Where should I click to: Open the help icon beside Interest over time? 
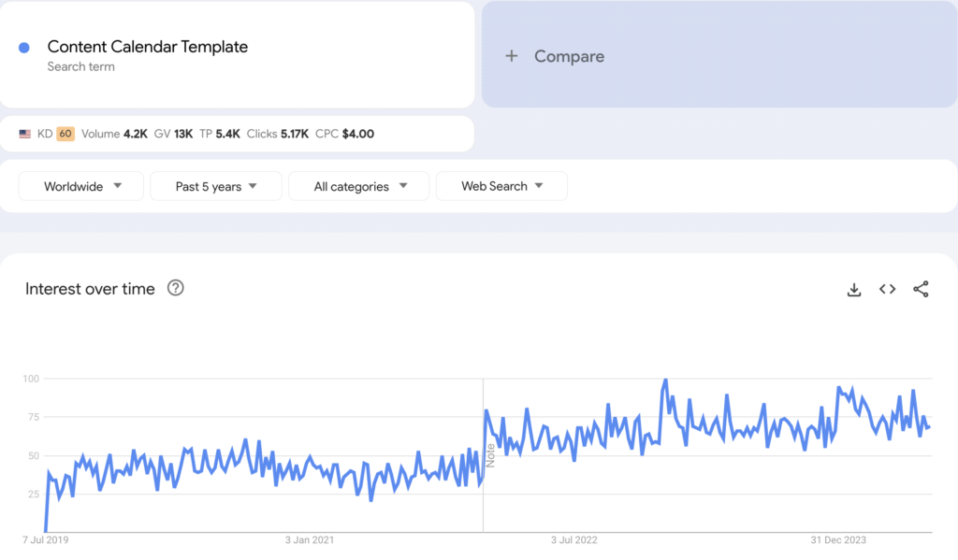(175, 288)
